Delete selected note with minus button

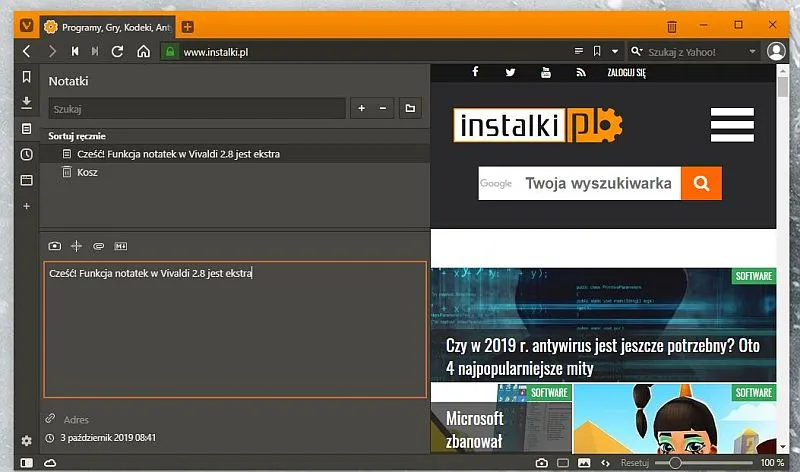[x=383, y=108]
